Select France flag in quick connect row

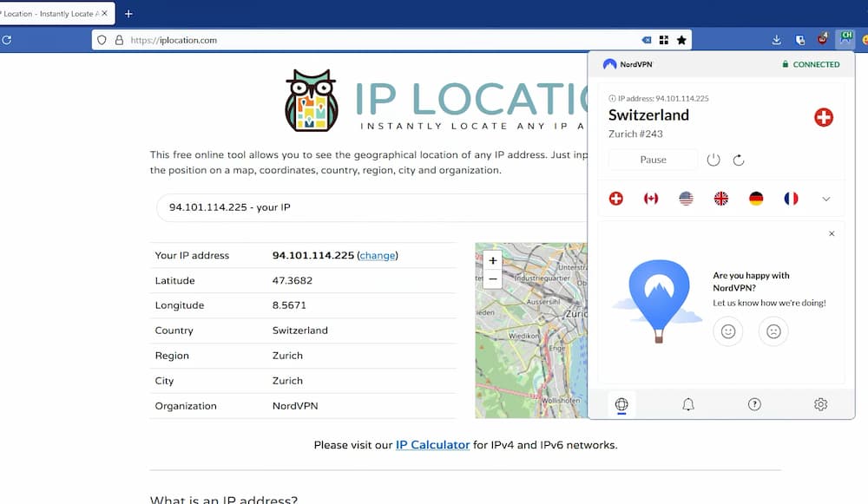791,199
